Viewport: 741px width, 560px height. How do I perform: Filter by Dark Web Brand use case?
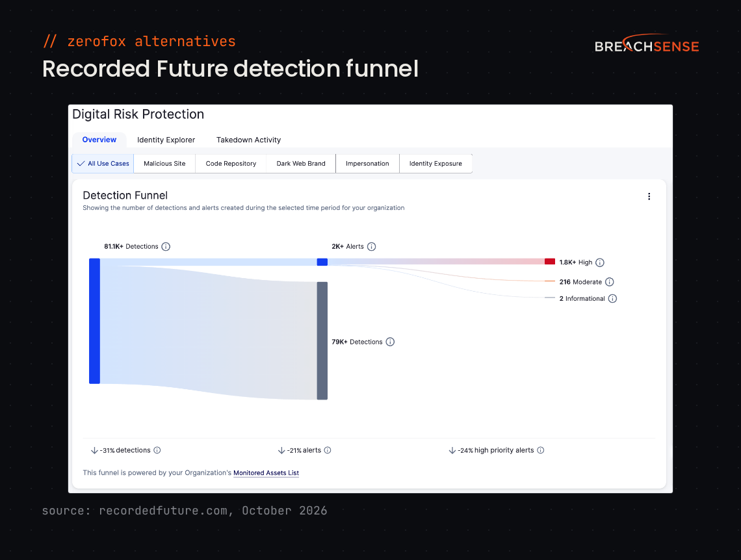point(301,163)
